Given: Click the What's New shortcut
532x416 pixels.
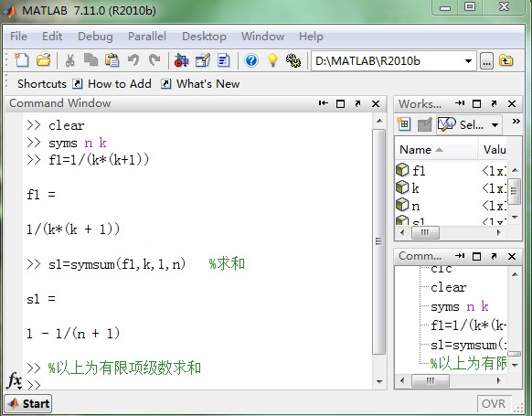Looking at the screenshot, I should click(x=200, y=83).
